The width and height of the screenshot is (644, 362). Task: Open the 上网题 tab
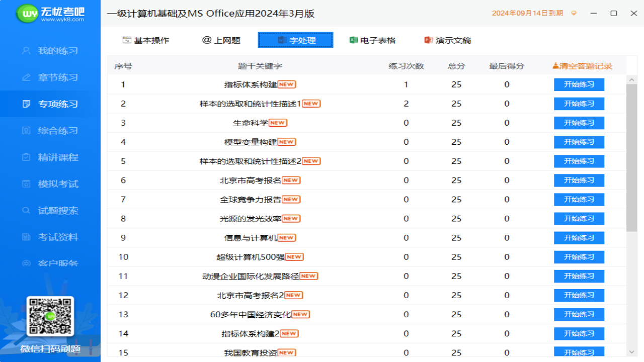point(221,39)
